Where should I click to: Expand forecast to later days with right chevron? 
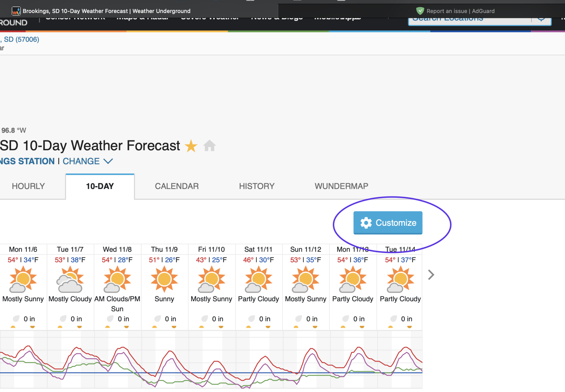click(x=431, y=274)
